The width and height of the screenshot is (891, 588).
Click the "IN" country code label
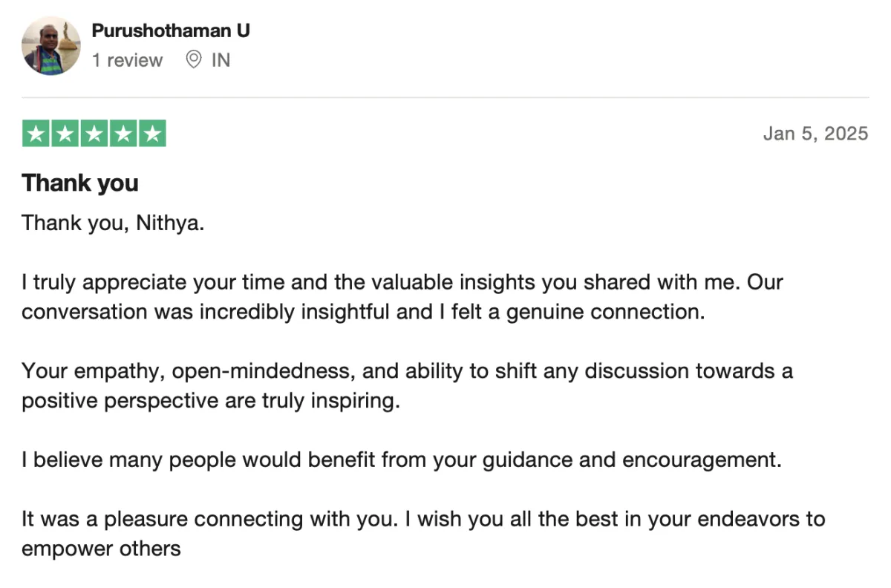coord(221,60)
